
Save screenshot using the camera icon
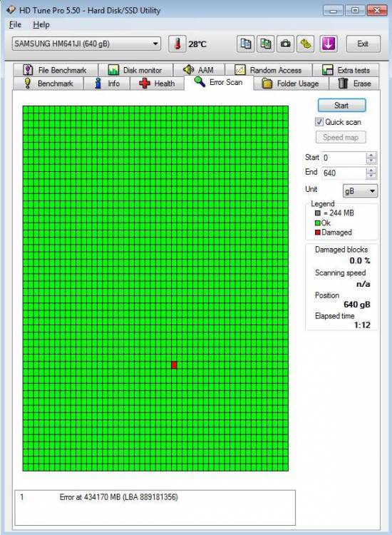click(286, 44)
